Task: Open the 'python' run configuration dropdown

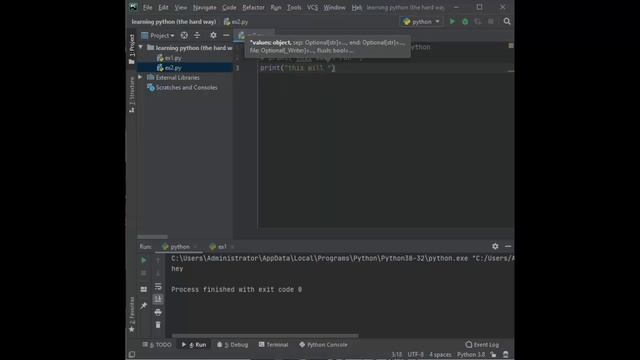Action: 421,21
